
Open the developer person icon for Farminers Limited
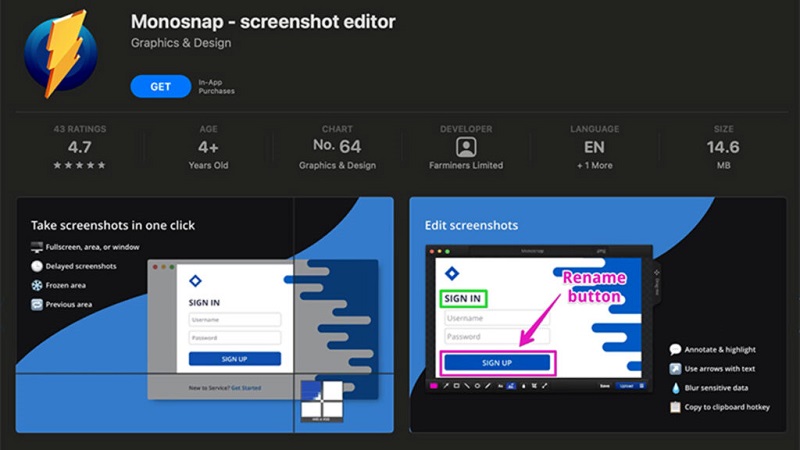click(466, 147)
